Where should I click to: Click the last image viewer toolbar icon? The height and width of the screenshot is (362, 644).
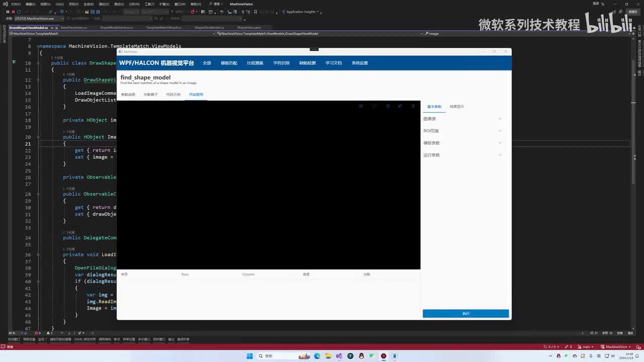pos(413,106)
